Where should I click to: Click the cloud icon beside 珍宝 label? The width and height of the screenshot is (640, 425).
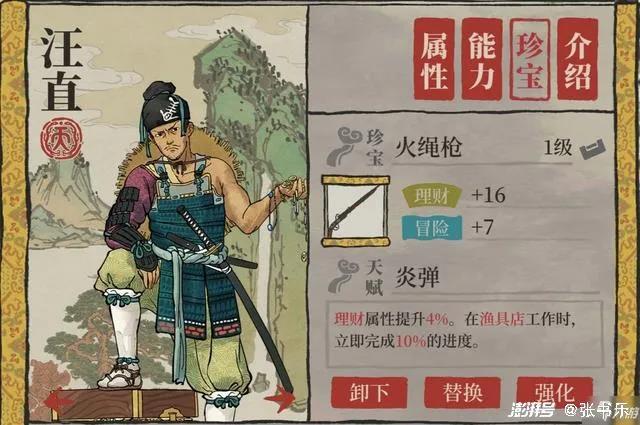343,146
